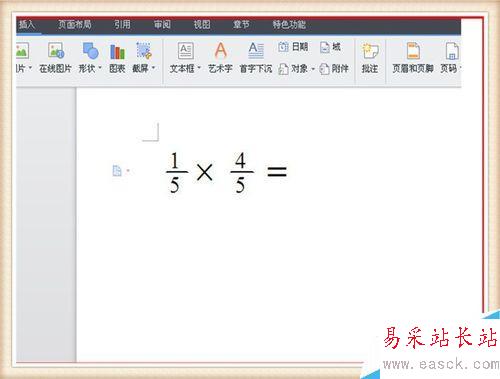Click the multiplication sign in equation
The width and height of the screenshot is (500, 379).
point(204,173)
